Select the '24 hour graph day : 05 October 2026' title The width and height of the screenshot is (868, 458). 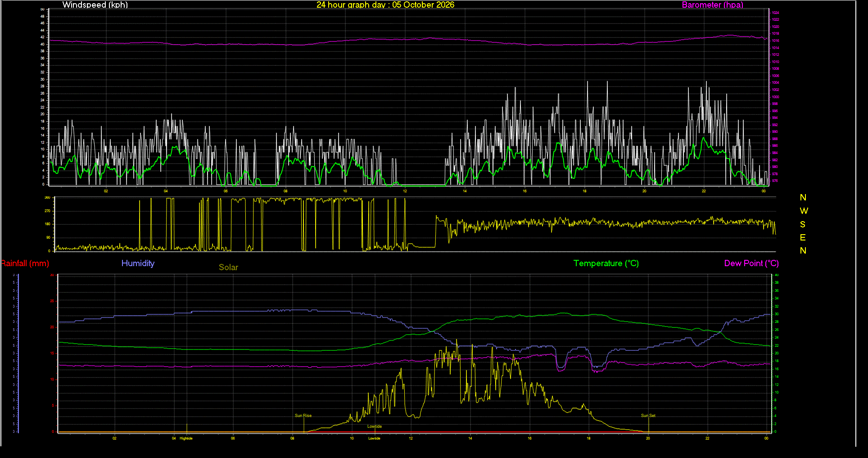tap(385, 5)
